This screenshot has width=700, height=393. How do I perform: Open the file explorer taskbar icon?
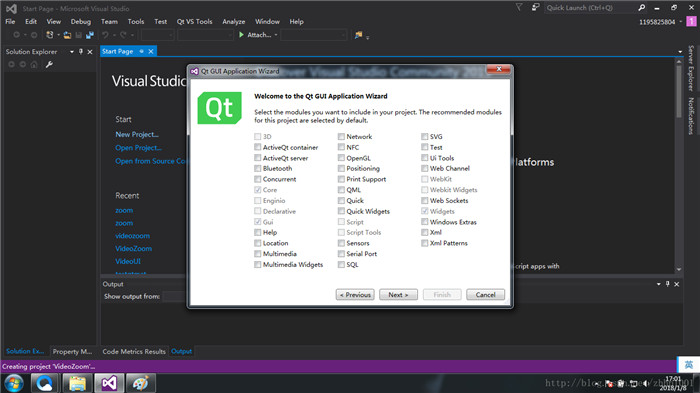(x=77, y=383)
